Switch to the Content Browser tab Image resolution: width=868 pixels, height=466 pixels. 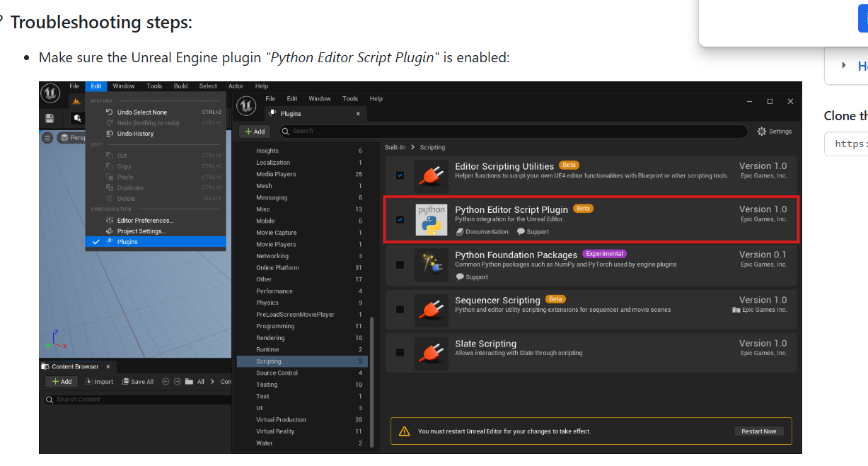pos(76,366)
